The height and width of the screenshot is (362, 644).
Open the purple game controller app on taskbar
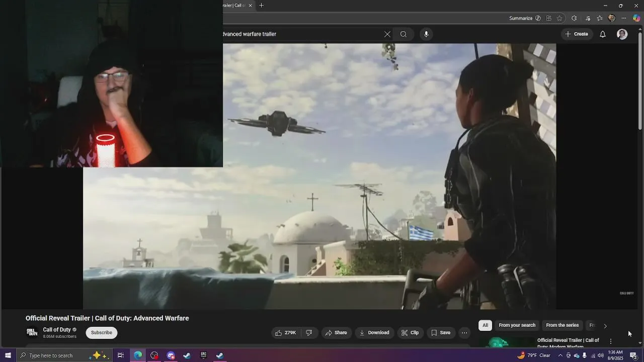pyautogui.click(x=171, y=355)
